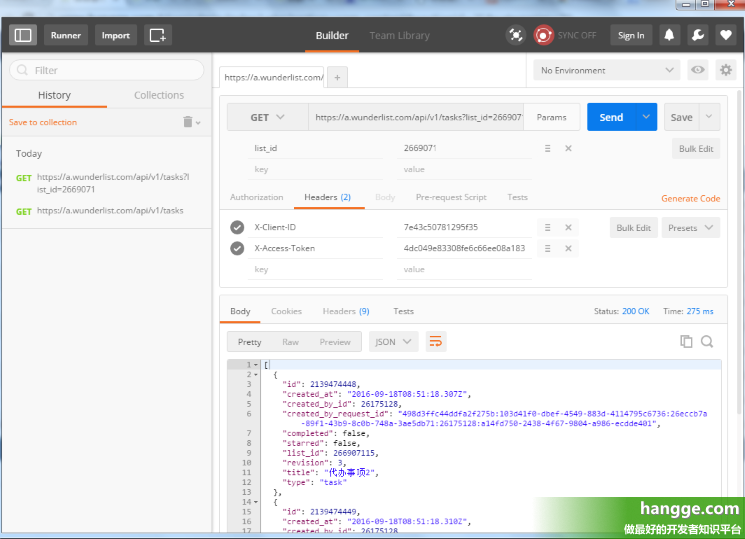Viewport: 745px width, 539px height.
Task: Collapse JSON fold at line 14
Action: pos(256,502)
